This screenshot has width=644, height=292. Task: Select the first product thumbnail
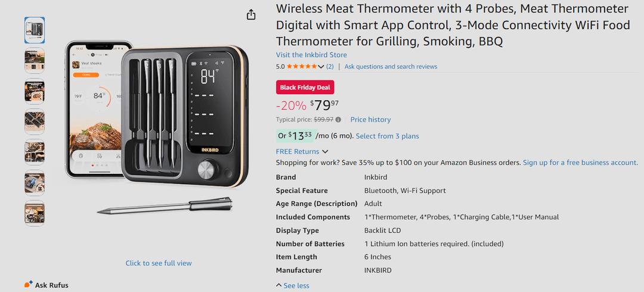(x=34, y=30)
